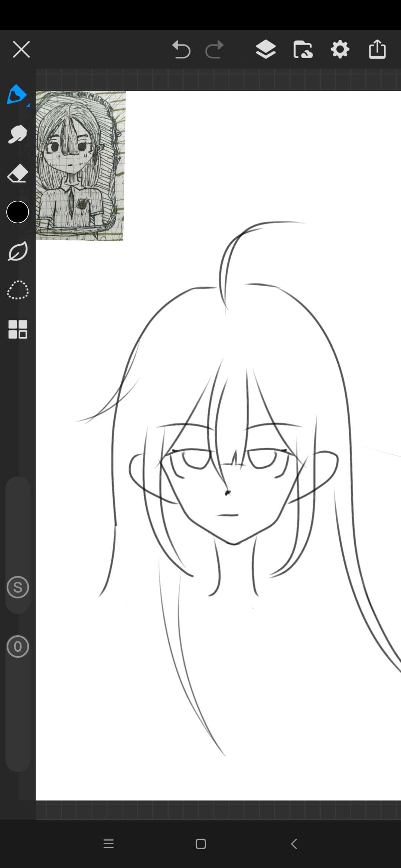Redo the undone stroke
401x868 pixels.
(215, 49)
